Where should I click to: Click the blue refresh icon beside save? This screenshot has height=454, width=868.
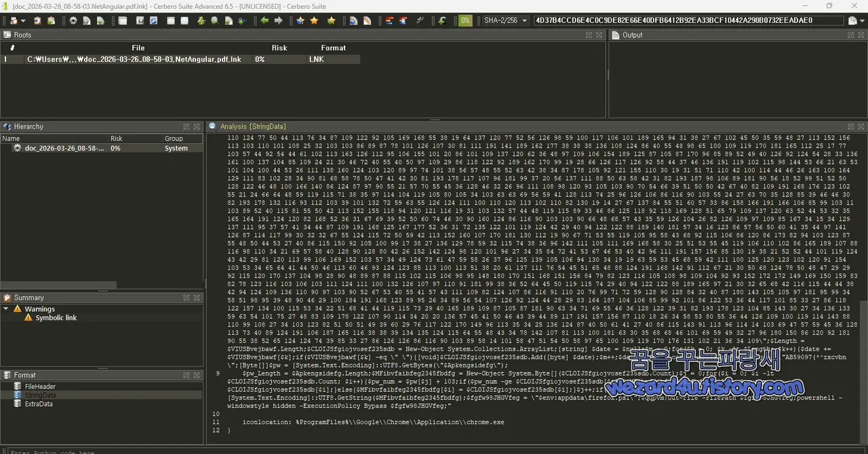[x=154, y=20]
